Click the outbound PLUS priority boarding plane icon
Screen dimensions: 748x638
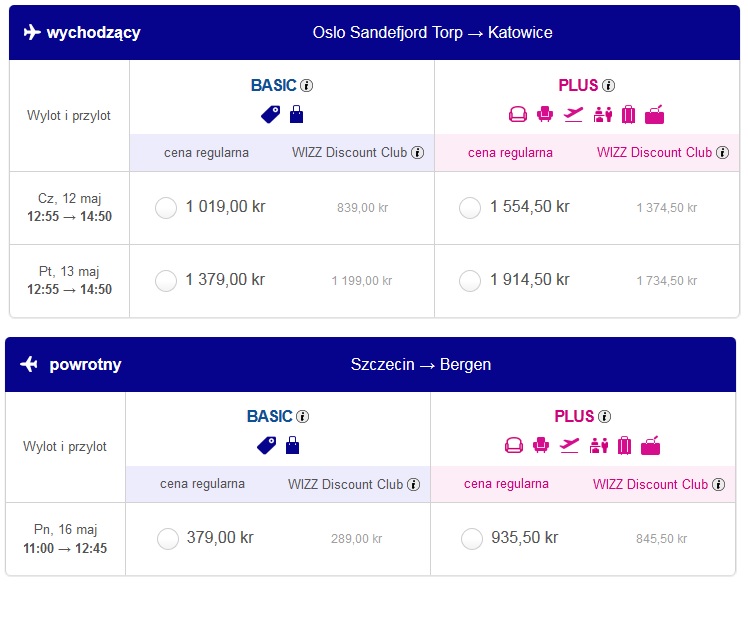[573, 115]
